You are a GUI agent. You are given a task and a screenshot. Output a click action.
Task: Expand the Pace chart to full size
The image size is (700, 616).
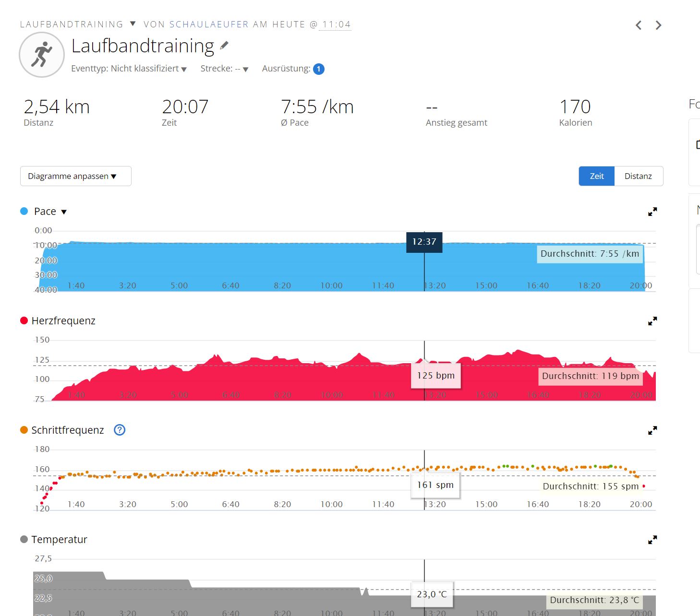pyautogui.click(x=652, y=212)
